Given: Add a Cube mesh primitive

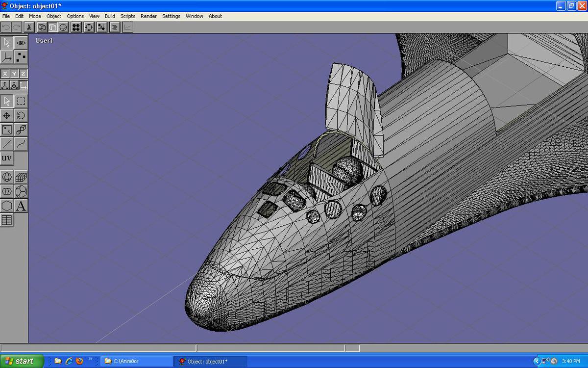Looking at the screenshot, I should click(21, 177).
